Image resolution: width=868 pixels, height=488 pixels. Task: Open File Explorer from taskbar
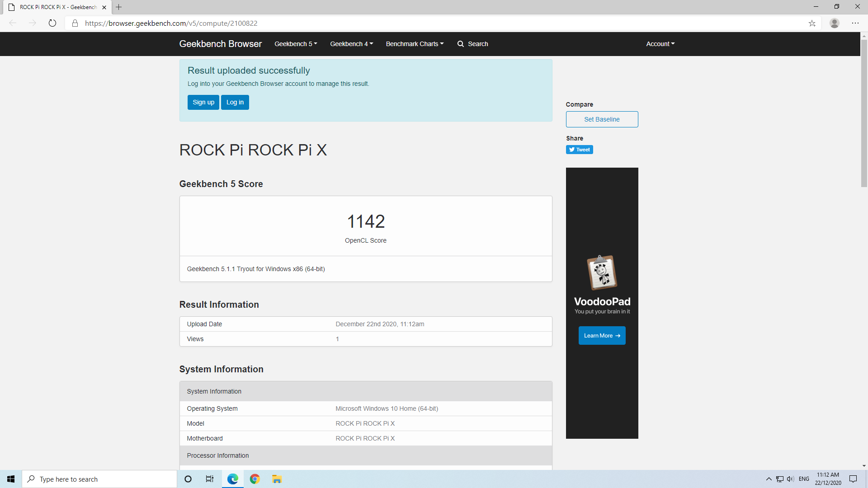click(277, 479)
